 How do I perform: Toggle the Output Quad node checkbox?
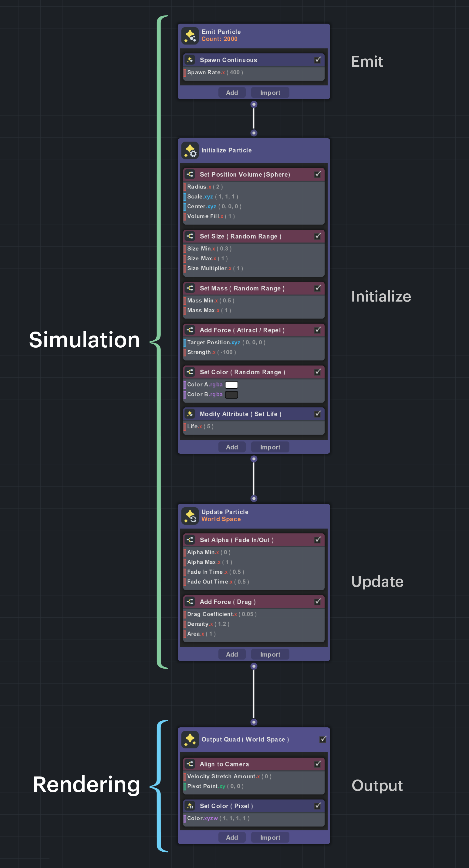click(x=323, y=739)
